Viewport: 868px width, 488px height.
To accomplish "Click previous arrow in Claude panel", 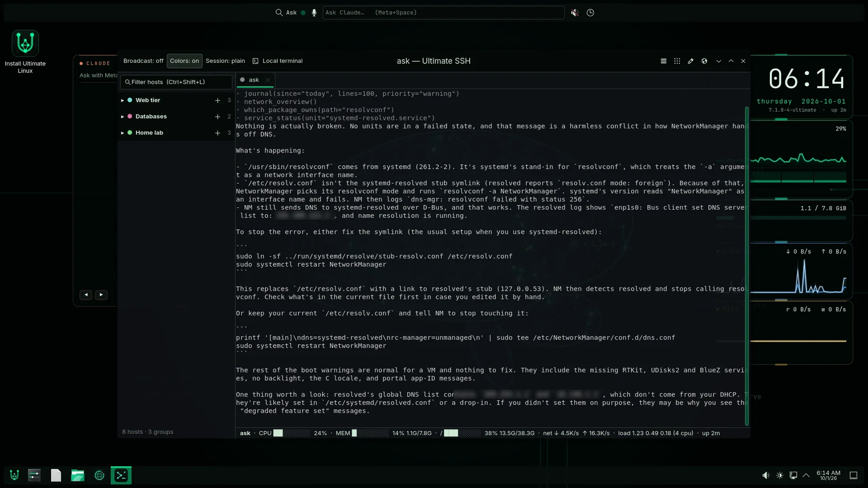I will tap(86, 295).
